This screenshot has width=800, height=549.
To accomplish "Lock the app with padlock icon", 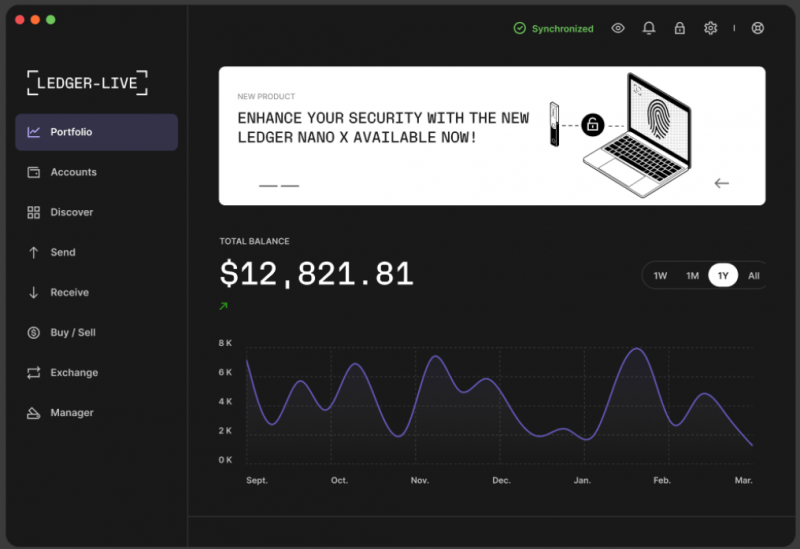I will pos(680,28).
